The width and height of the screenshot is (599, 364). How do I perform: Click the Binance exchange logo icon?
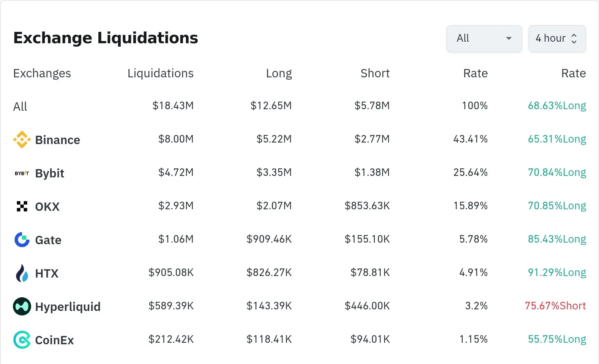pyautogui.click(x=22, y=140)
